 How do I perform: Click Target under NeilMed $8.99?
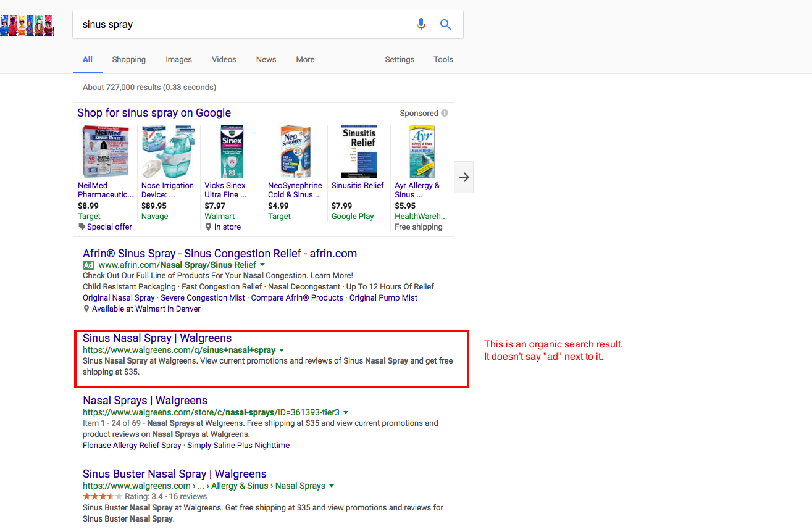tap(89, 217)
